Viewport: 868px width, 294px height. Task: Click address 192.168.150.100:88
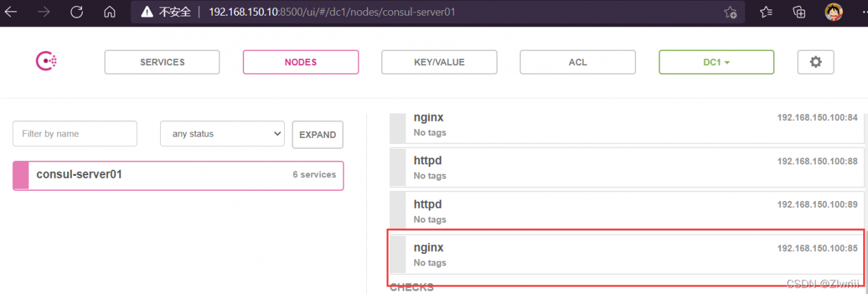click(817, 161)
